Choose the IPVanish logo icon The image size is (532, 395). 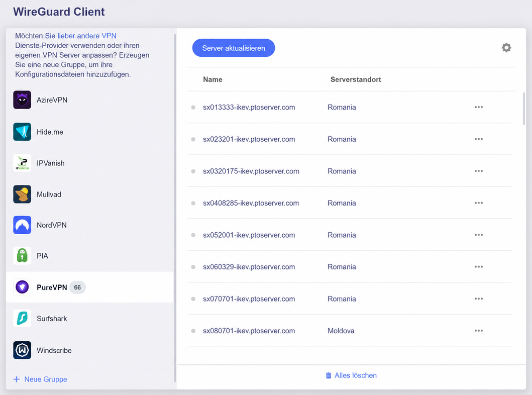tap(22, 163)
